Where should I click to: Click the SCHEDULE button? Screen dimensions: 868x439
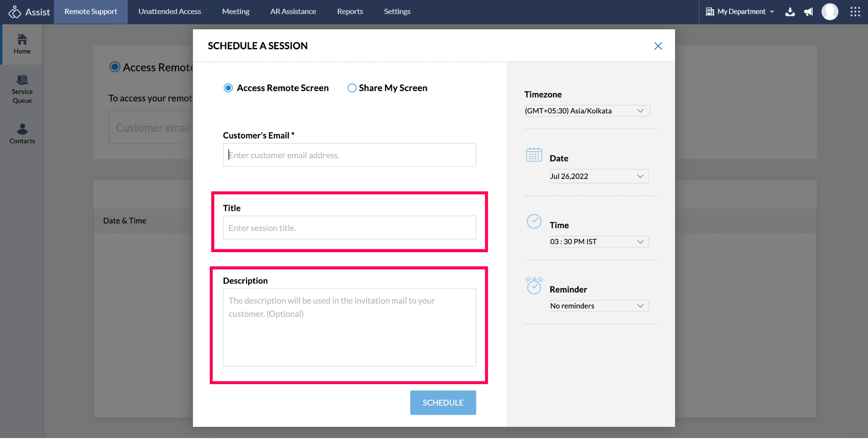tap(443, 403)
